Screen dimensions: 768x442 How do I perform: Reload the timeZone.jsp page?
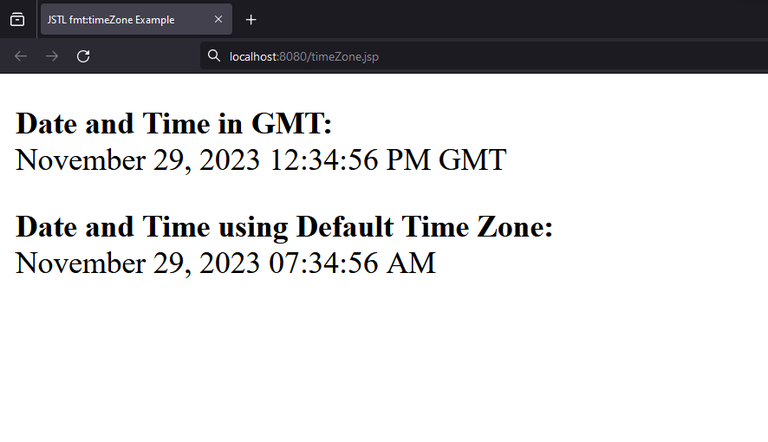pyautogui.click(x=84, y=56)
